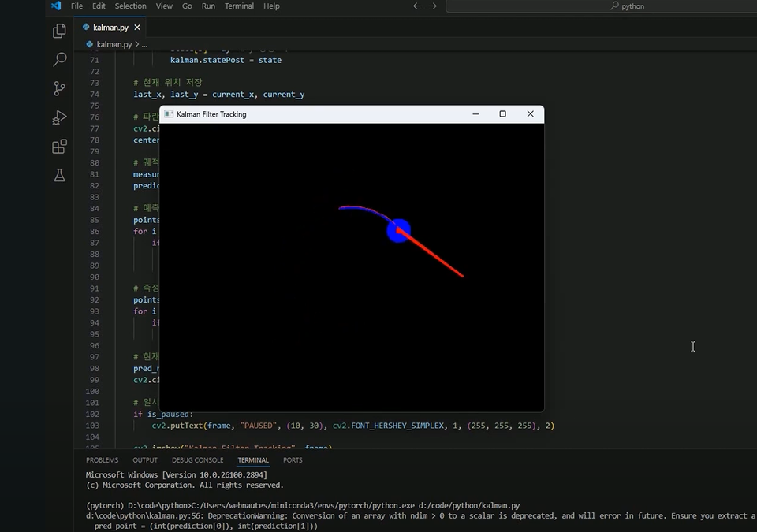Image resolution: width=757 pixels, height=532 pixels.
Task: Go back with the left arrow
Action: click(417, 6)
